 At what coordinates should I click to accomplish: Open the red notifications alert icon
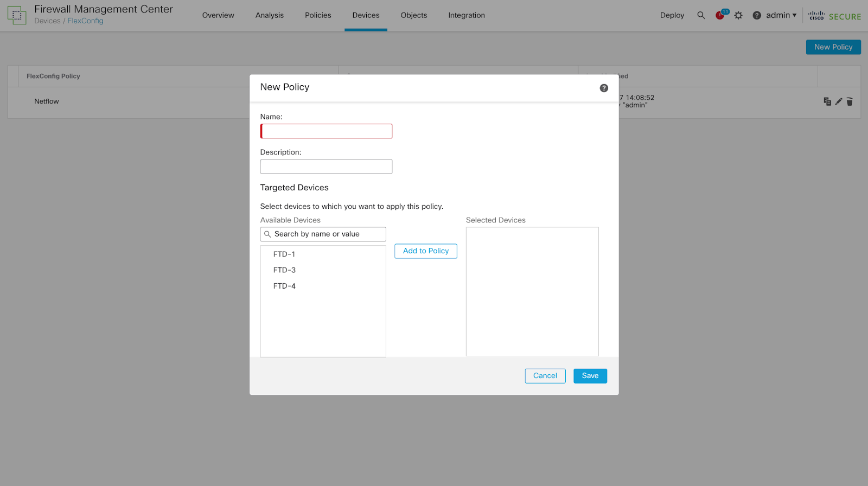click(x=720, y=15)
